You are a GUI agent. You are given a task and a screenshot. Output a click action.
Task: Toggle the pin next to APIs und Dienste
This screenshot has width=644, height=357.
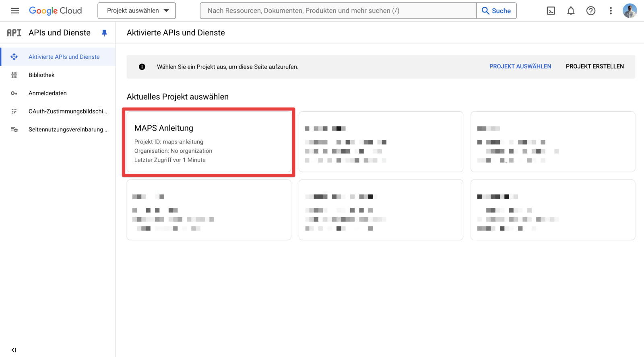point(104,33)
